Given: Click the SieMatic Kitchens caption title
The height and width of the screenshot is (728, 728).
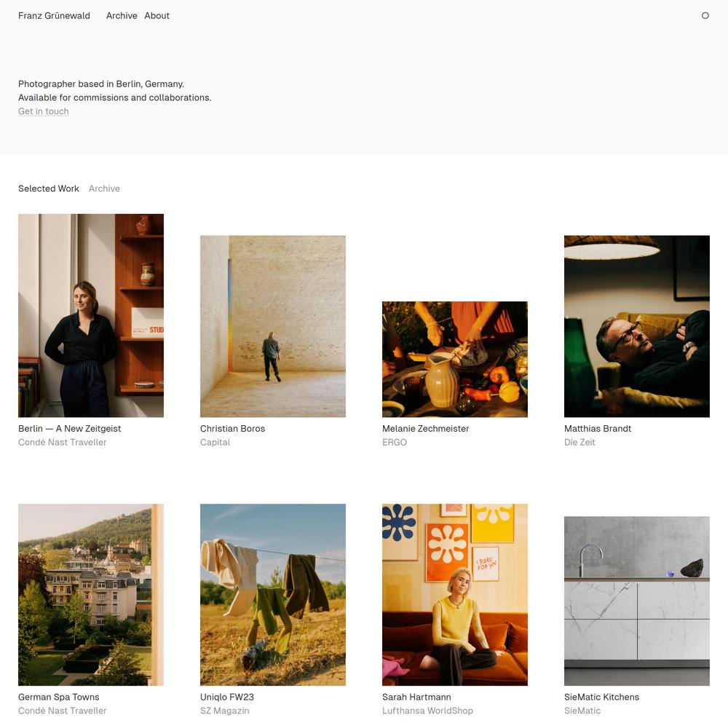Looking at the screenshot, I should (602, 697).
